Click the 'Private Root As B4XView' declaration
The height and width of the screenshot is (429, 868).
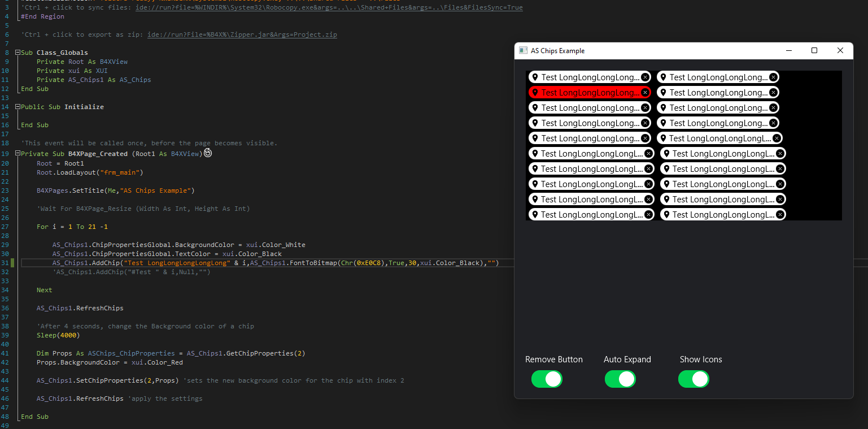coord(82,62)
